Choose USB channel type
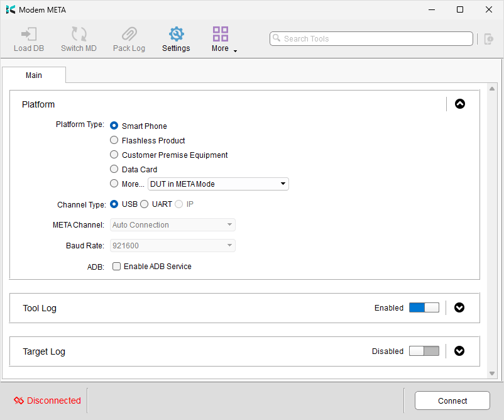The image size is (504, 420). [x=114, y=204]
